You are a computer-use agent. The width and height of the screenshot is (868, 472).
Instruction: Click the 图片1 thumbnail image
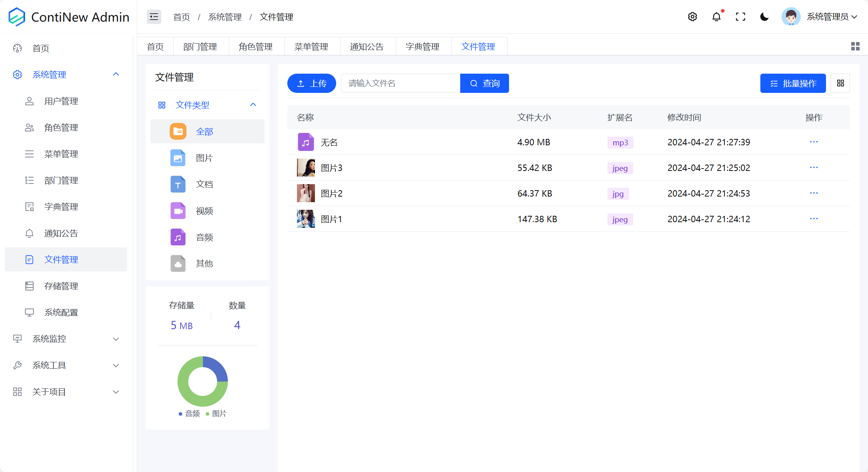(x=306, y=219)
